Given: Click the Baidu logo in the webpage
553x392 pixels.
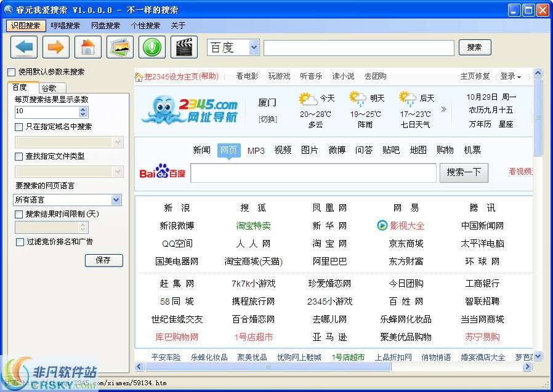Looking at the screenshot, I should (162, 171).
